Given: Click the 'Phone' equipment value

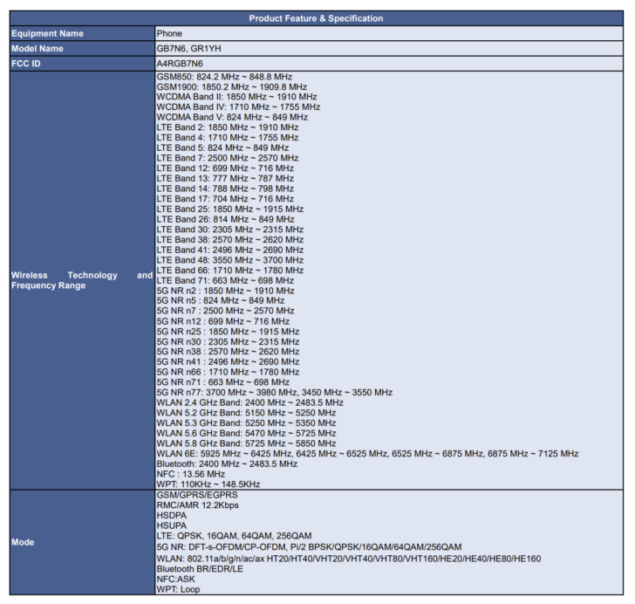Looking at the screenshot, I should pyautogui.click(x=169, y=34).
